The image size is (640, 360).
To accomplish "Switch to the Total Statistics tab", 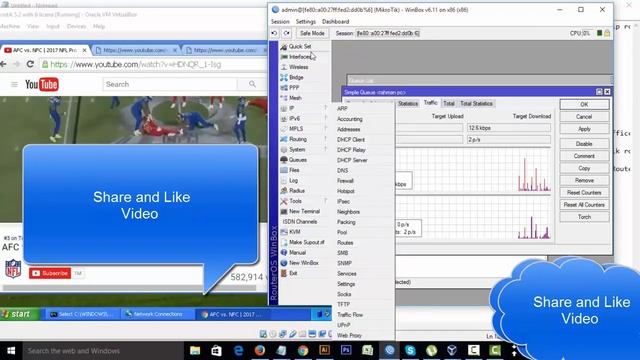I will click(x=476, y=103).
